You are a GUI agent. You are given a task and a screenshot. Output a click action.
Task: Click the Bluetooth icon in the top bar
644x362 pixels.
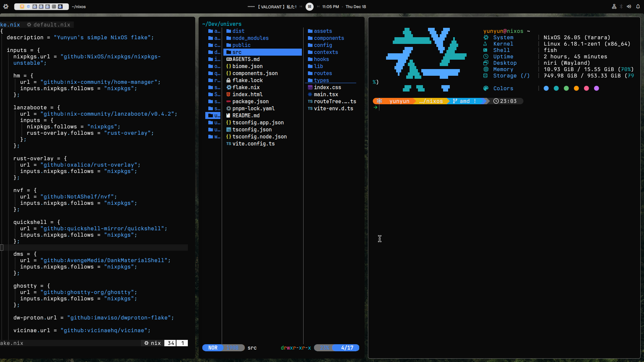(622, 6)
